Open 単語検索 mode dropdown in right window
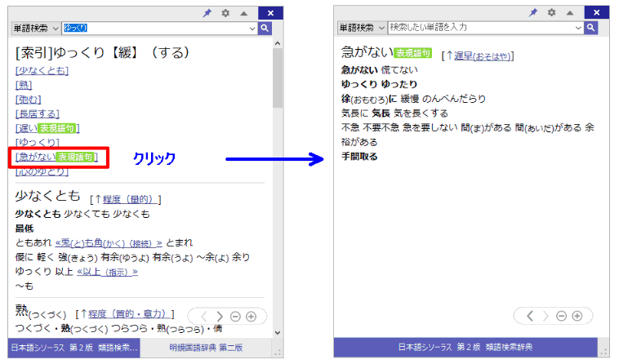Screen dimensions: 619x364 (362, 27)
